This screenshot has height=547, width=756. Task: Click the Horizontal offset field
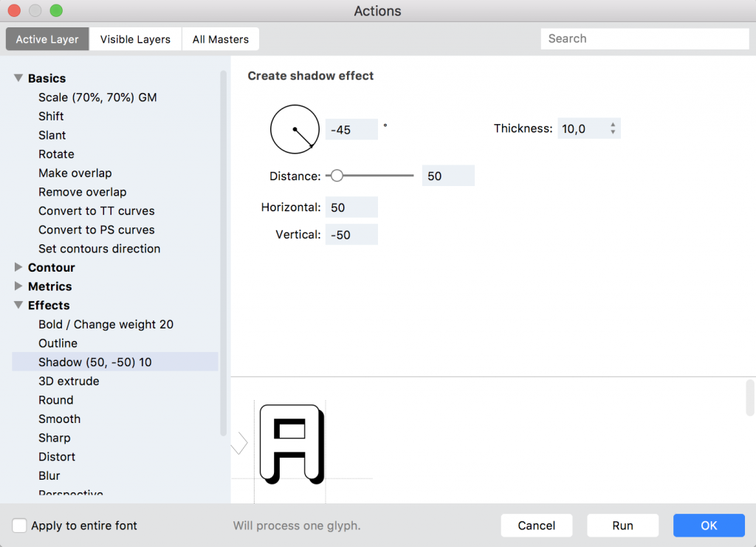click(x=351, y=207)
